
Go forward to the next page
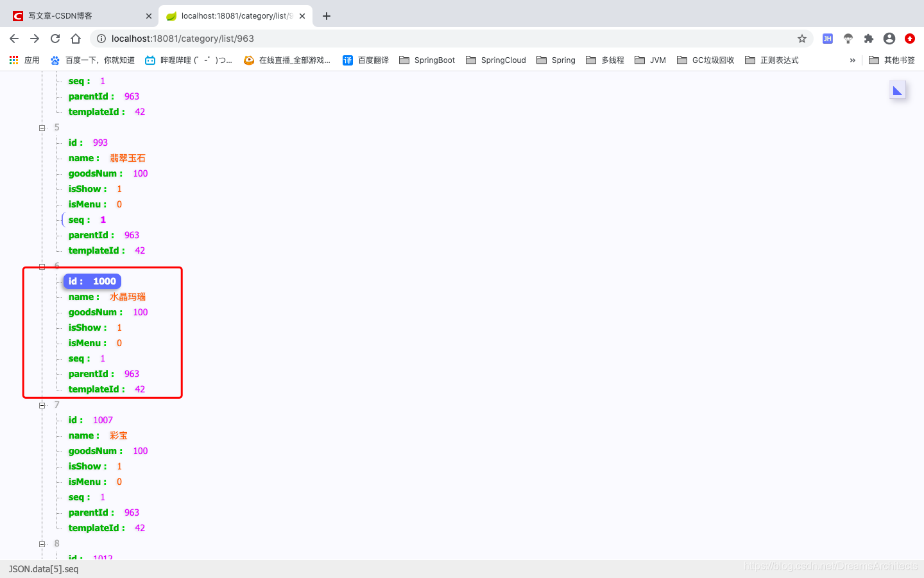pos(35,39)
